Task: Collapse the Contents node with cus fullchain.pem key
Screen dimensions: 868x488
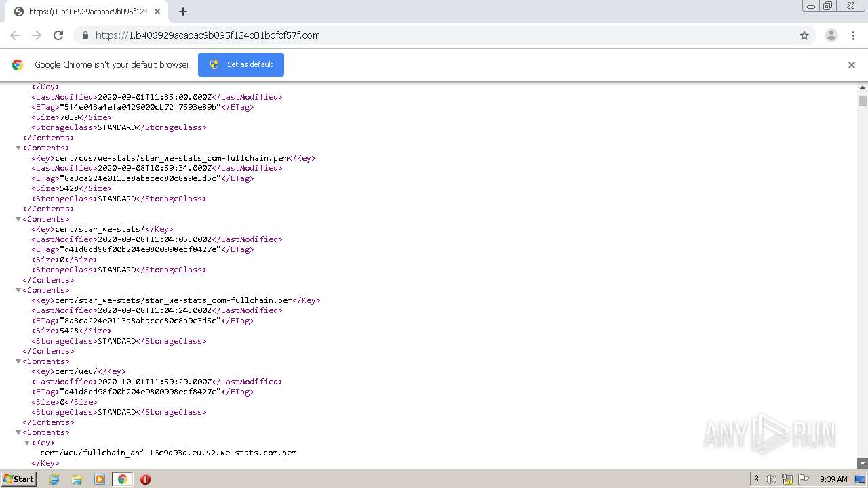Action: 18,148
